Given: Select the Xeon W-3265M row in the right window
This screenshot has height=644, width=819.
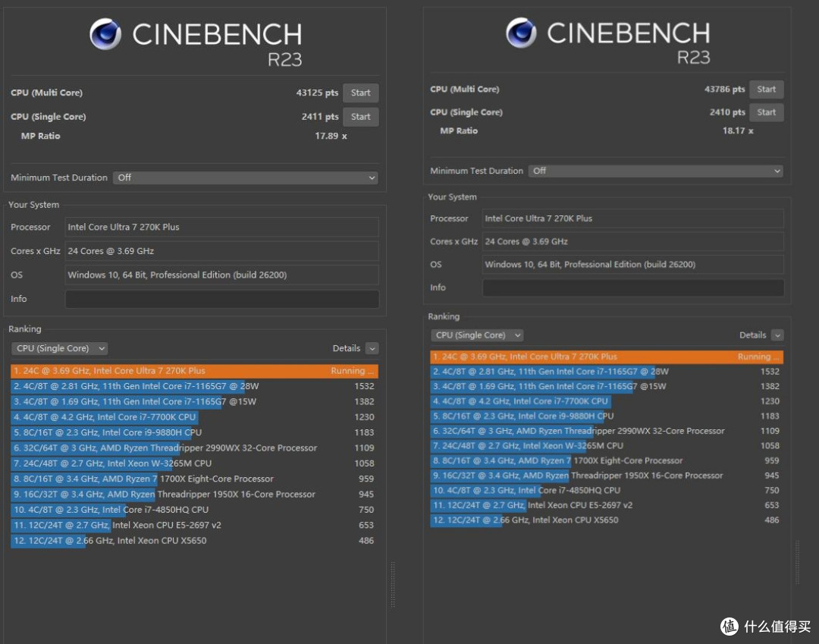Looking at the screenshot, I should [x=607, y=446].
